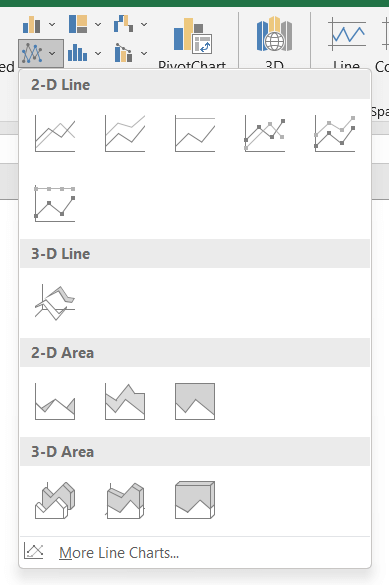Image resolution: width=389 pixels, height=585 pixels.
Task: Pick the 3-D 100% Stacked Area chart
Action: 195,500
